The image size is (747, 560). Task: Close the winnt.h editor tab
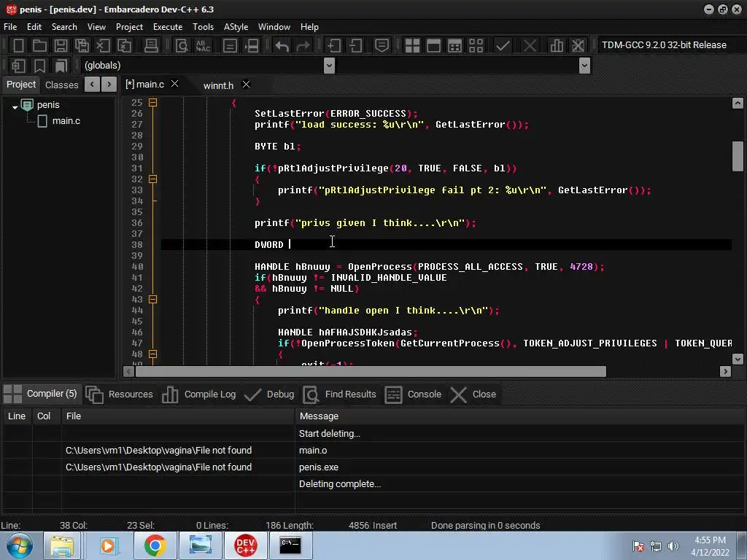point(247,85)
